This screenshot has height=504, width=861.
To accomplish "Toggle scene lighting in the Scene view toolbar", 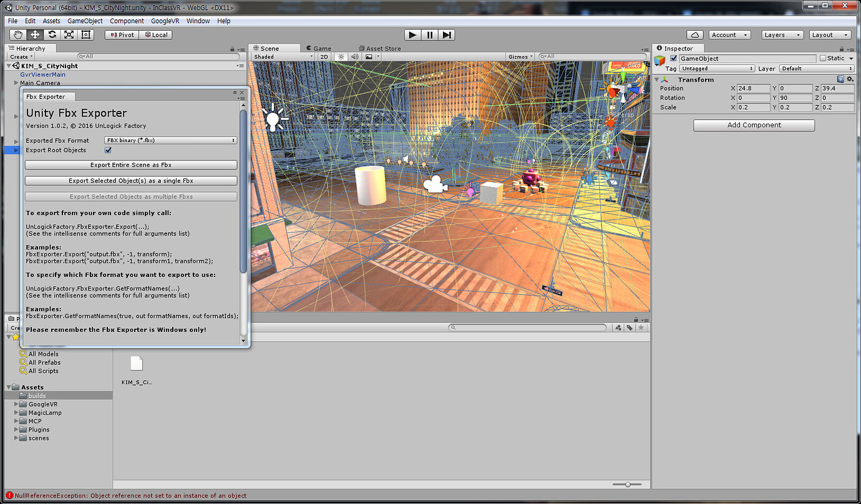I will (x=341, y=56).
